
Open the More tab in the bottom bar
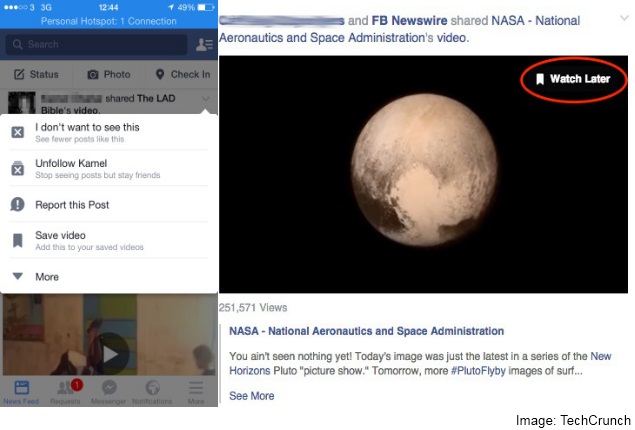(x=196, y=392)
